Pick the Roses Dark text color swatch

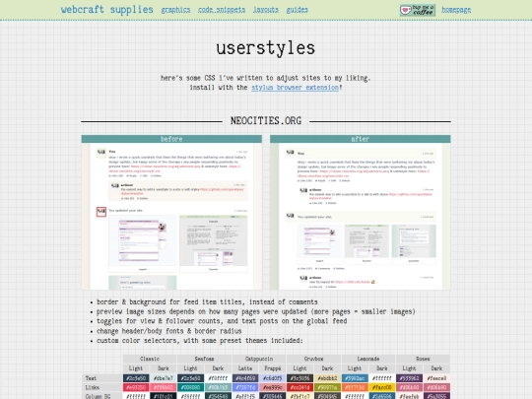coord(436,378)
